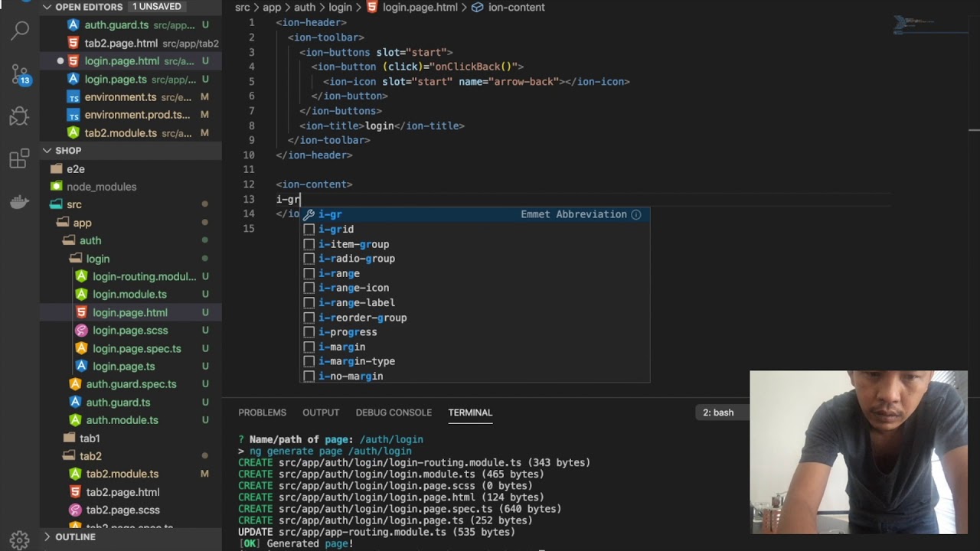This screenshot has width=980, height=551.
Task: Open auth.guard.spec.ts in explorer
Action: click(130, 384)
